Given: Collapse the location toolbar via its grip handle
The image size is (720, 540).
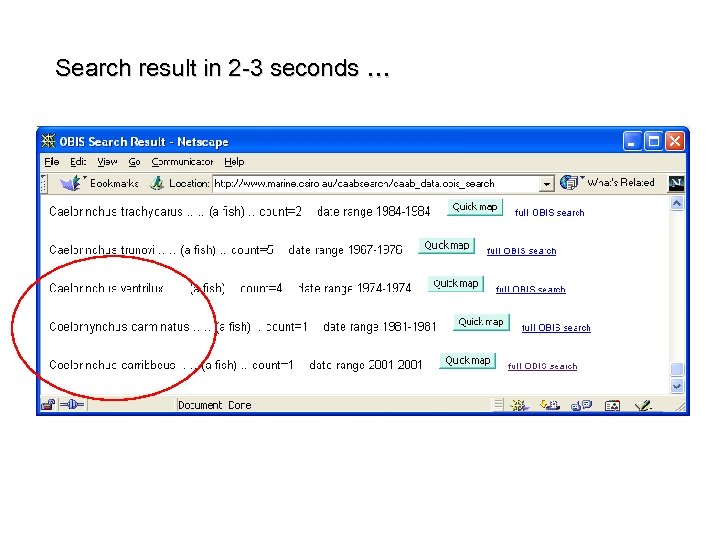Looking at the screenshot, I should tap(44, 183).
